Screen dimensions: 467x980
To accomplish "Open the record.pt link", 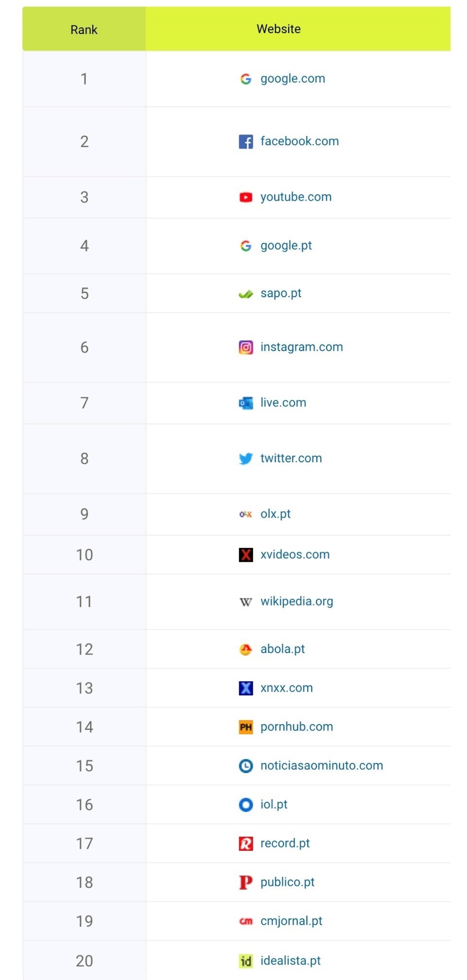I will click(285, 843).
